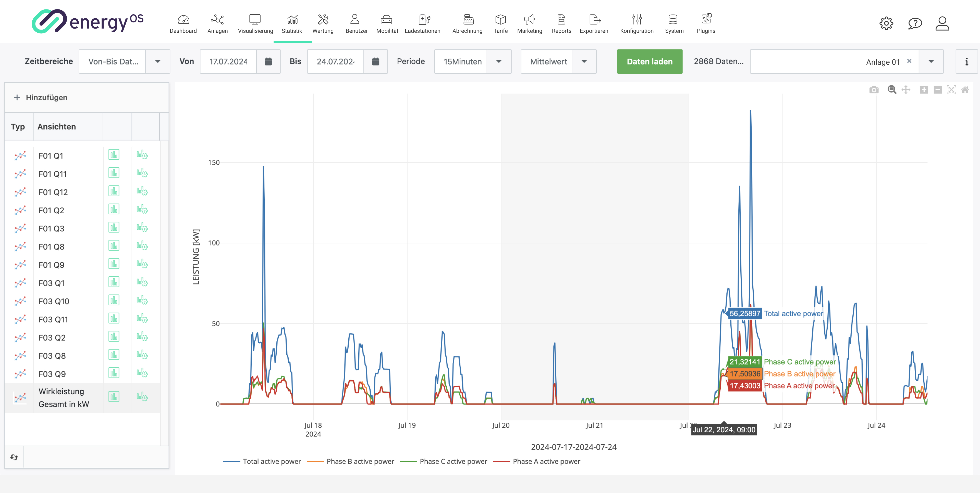Viewport: 980px width, 493px height.
Task: Select the pan tool in chart toolbar
Action: [x=906, y=90]
